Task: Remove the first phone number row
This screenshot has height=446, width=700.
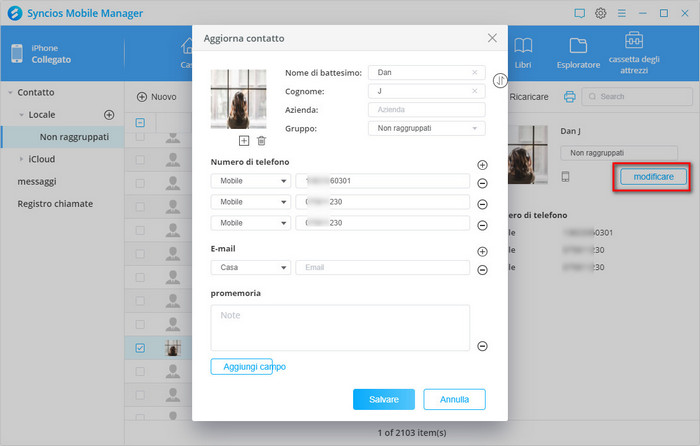Action: (x=482, y=182)
